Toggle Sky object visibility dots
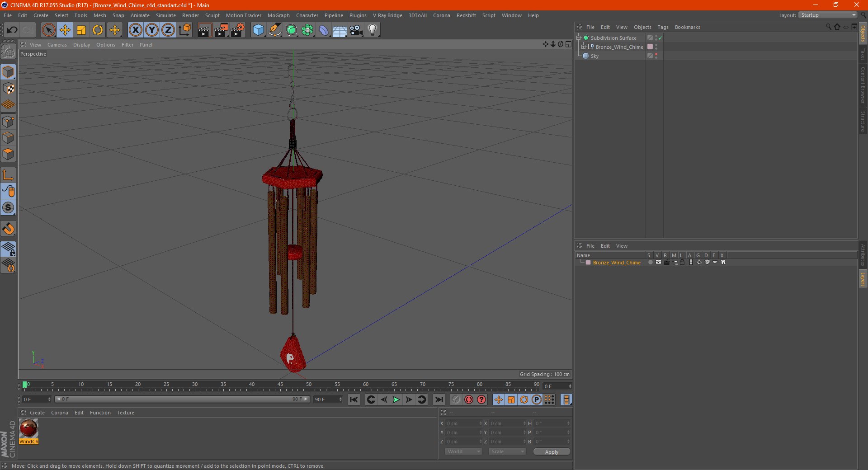This screenshot has width=868, height=470. click(x=656, y=56)
